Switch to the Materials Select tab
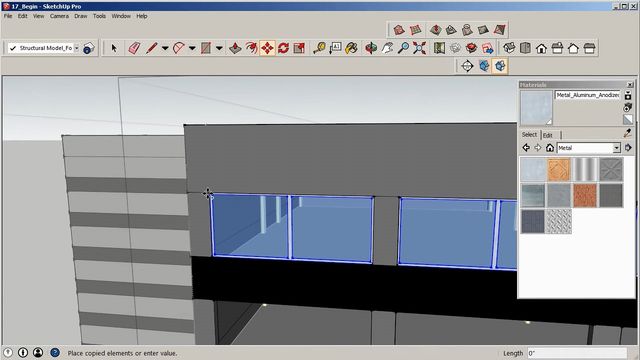The height and width of the screenshot is (360, 640). (x=529, y=134)
